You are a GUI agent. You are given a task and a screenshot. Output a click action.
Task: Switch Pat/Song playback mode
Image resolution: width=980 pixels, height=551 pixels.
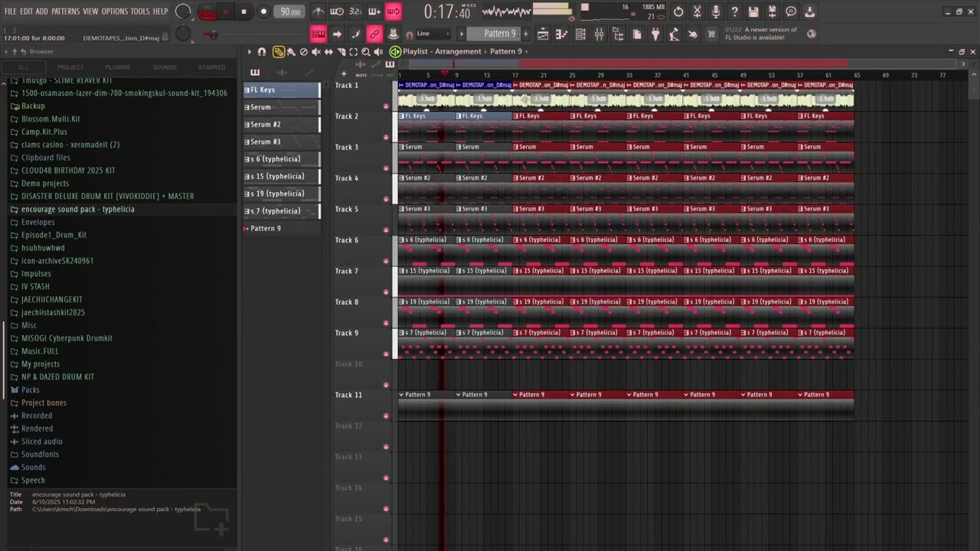[x=207, y=11]
